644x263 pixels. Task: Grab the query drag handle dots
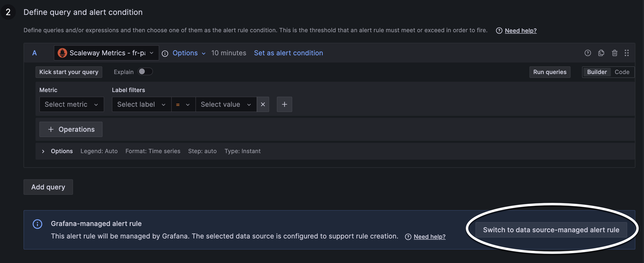pos(626,53)
